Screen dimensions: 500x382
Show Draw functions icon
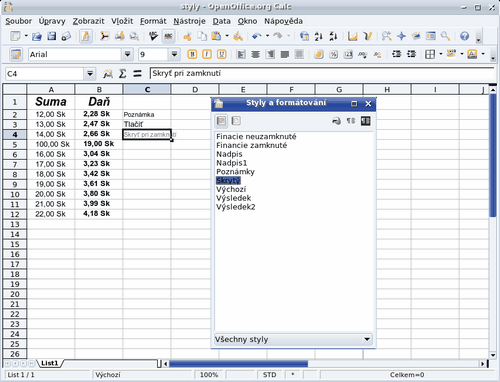[x=368, y=36]
